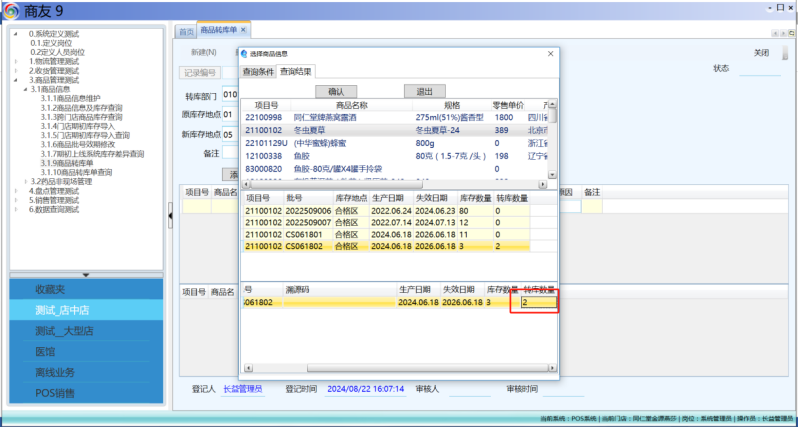Click the 溯源码 column header
Screen dimensions: 798x427
339,290
